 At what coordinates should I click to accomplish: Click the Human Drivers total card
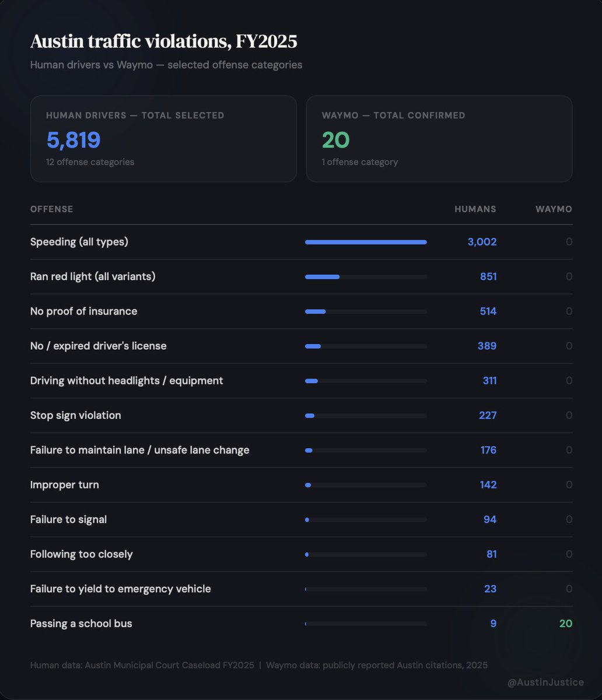coord(163,139)
